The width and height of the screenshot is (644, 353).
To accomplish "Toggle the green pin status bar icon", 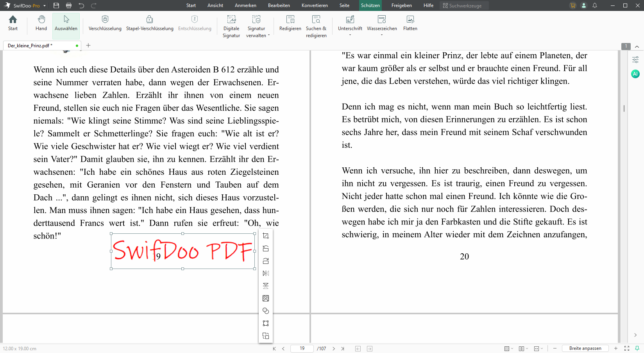I will [637, 348].
